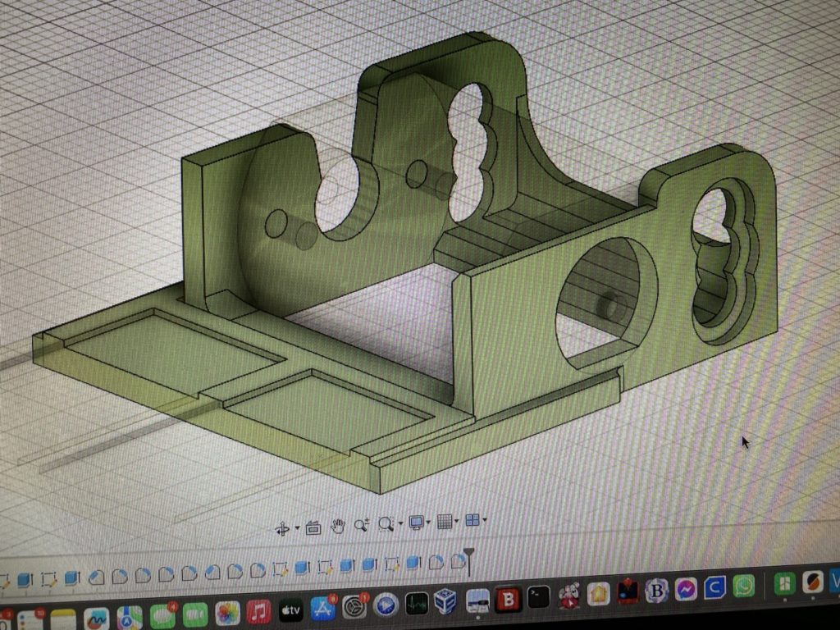The image size is (840, 630).
Task: Open WhatsApp from the Dock
Action: click(x=743, y=587)
